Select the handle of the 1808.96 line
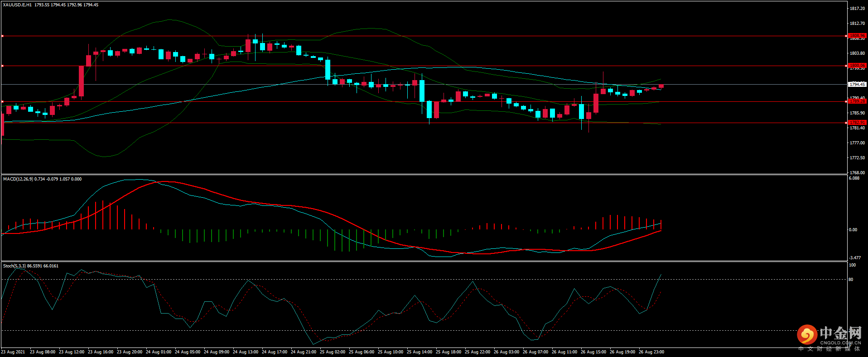Image resolution: width=868 pixels, height=357 pixels. (x=2, y=36)
